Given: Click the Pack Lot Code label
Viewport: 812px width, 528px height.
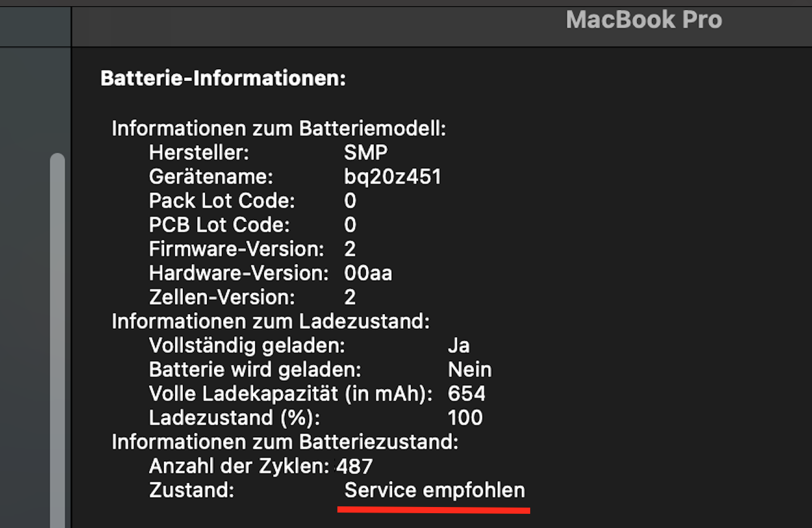Looking at the screenshot, I should click(x=222, y=201).
